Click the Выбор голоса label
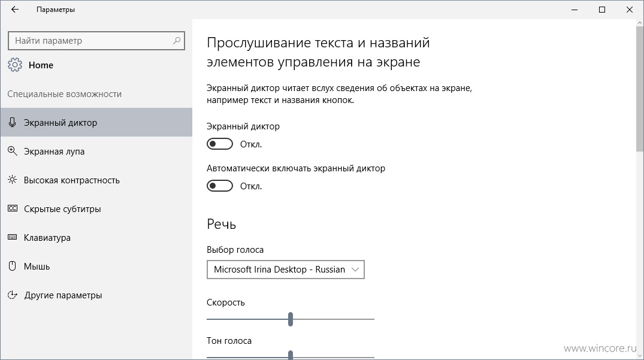 coord(235,250)
